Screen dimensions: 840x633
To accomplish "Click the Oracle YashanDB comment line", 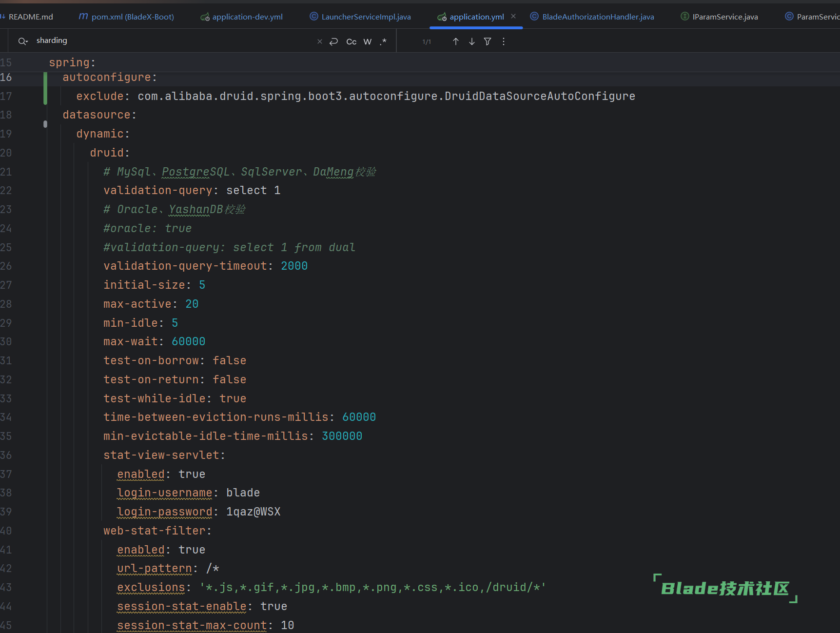I will coord(175,209).
